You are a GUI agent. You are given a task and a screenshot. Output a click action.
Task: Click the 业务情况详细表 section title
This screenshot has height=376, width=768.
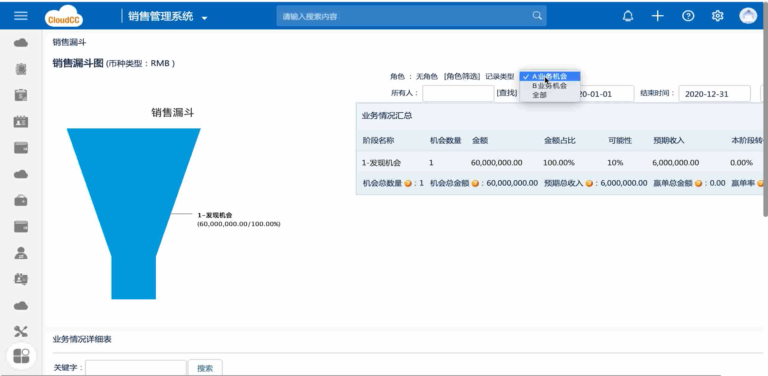(82, 339)
